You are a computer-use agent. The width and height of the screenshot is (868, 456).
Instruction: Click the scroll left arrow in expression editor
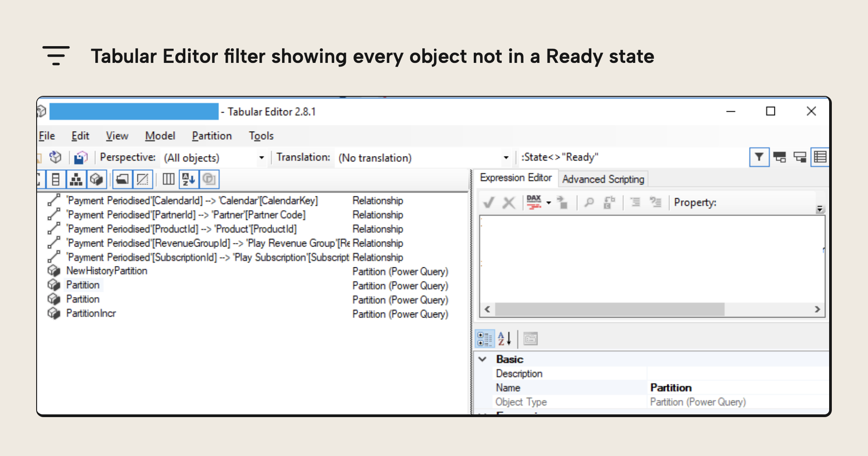(x=487, y=309)
